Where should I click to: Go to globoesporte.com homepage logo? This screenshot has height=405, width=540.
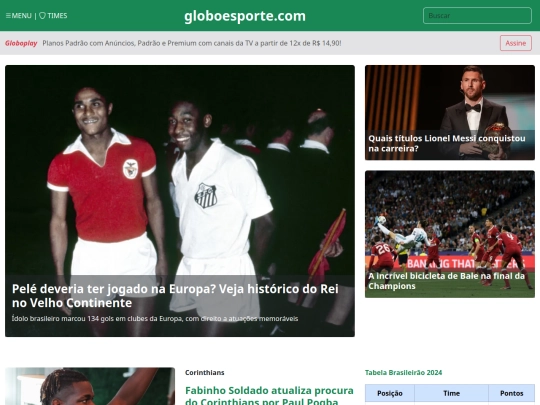tap(245, 16)
